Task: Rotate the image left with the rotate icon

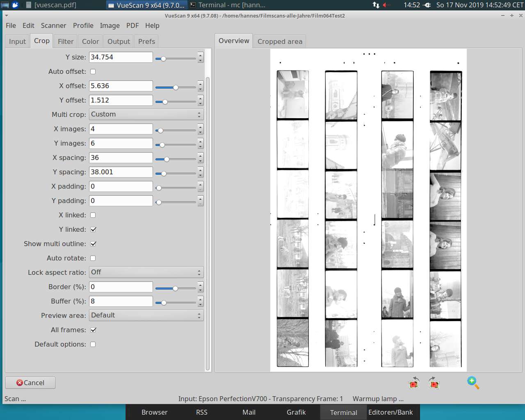Action: (x=414, y=383)
